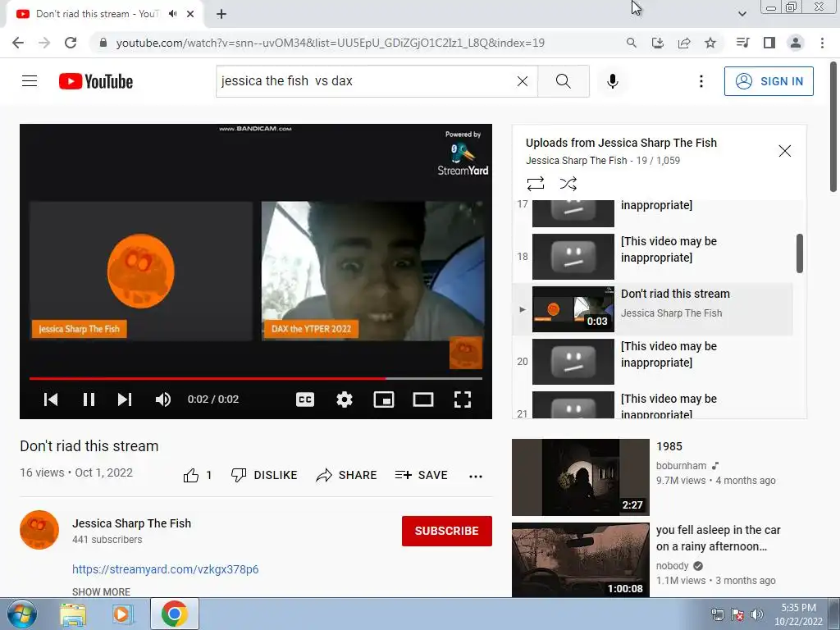Open tab search chevron dropdown

coord(742,14)
